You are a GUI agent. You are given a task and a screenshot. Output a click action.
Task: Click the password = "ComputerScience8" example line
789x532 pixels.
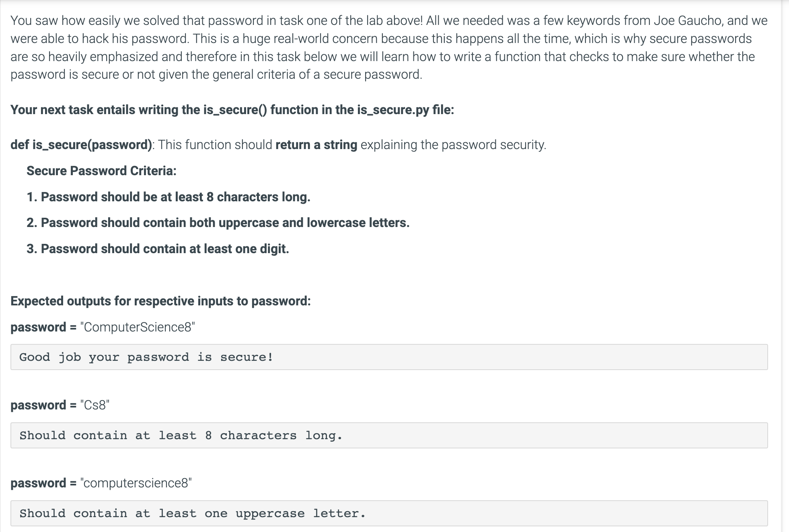click(103, 327)
